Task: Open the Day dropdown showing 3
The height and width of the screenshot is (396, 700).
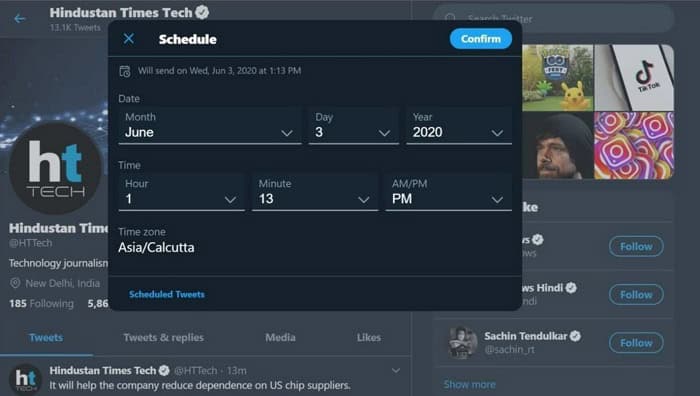Action: click(x=353, y=125)
